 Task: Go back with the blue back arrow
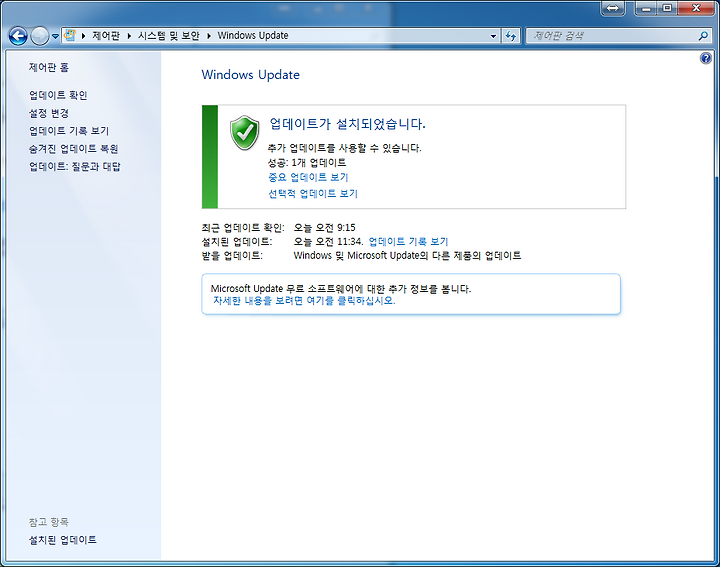point(18,36)
